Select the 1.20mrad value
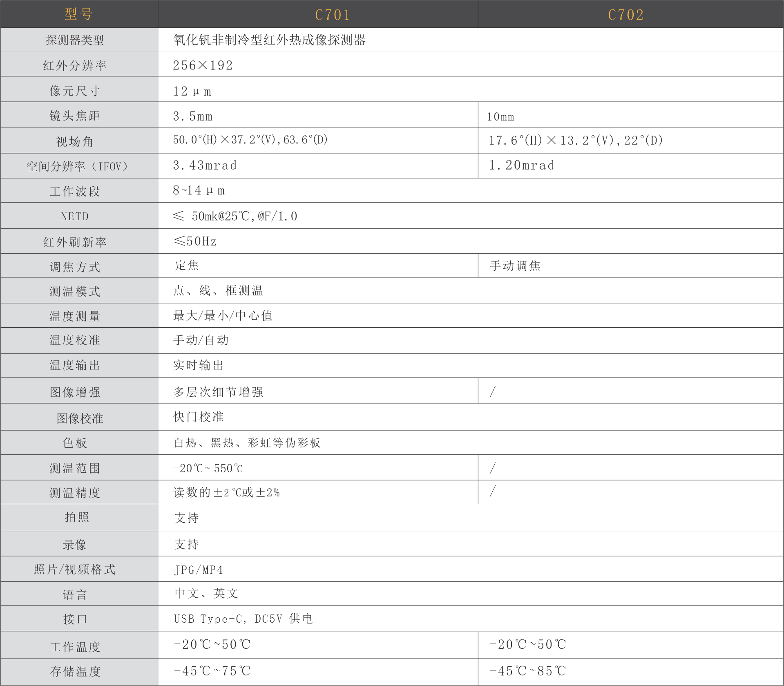This screenshot has width=784, height=686. (522, 165)
